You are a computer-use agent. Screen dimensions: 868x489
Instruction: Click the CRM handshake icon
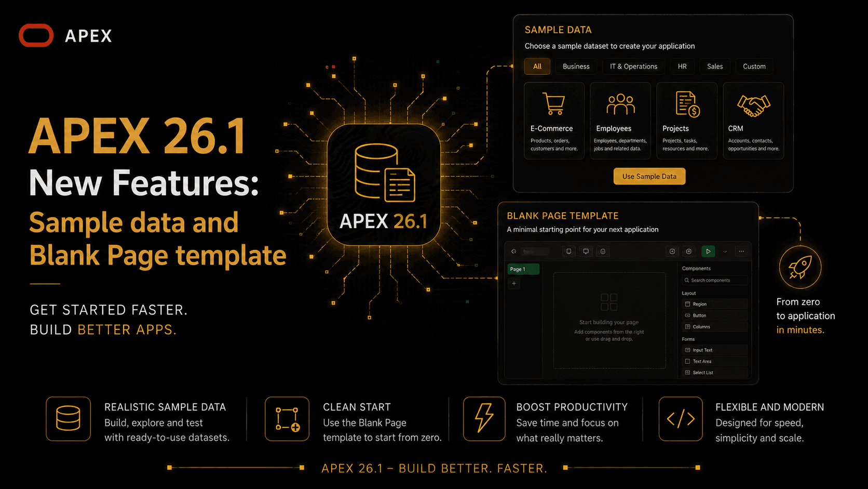pyautogui.click(x=753, y=105)
